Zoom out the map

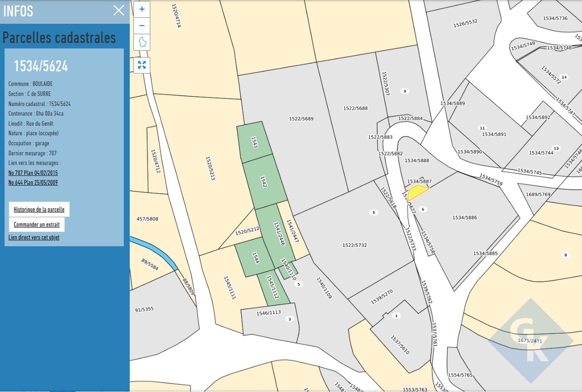coord(142,25)
